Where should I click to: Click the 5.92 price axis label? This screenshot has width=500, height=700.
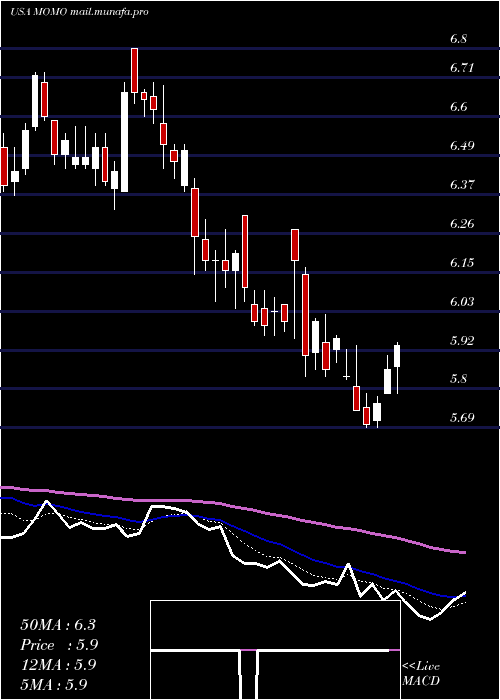462,340
